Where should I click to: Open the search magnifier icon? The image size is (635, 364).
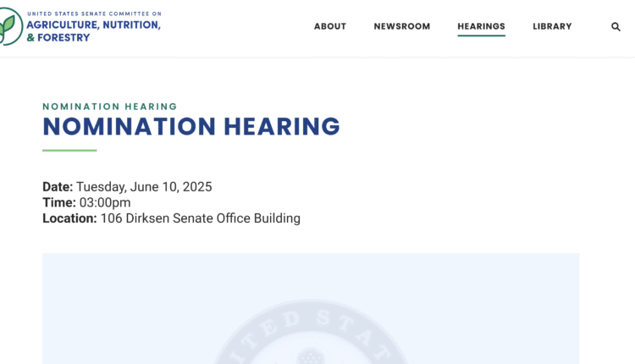(616, 26)
